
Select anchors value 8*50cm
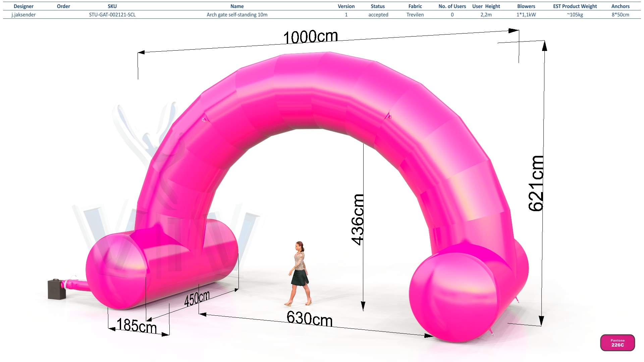click(621, 15)
